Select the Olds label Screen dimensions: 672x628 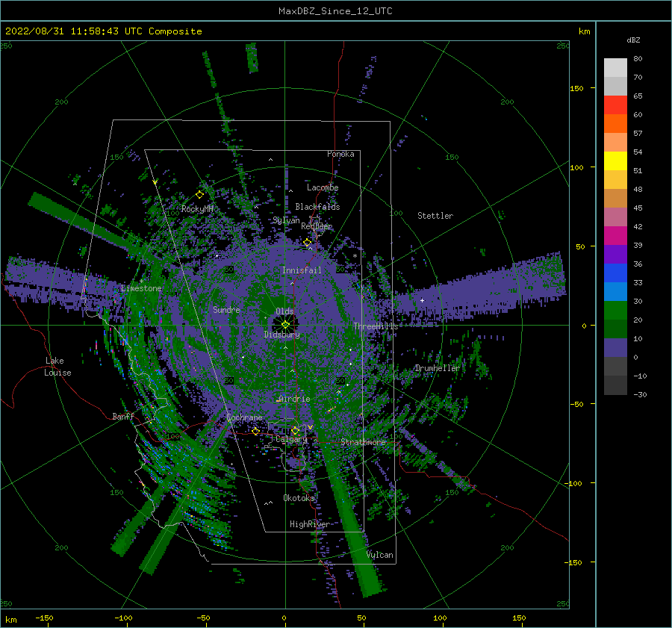click(x=284, y=311)
